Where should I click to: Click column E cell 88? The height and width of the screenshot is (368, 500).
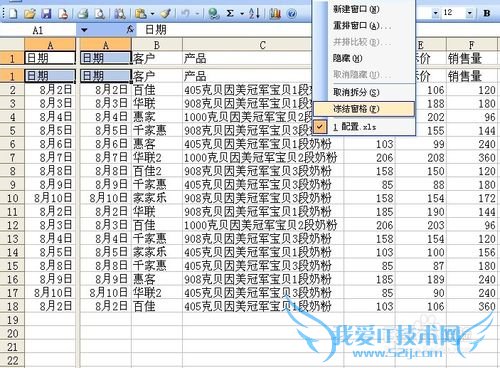[x=421, y=185]
